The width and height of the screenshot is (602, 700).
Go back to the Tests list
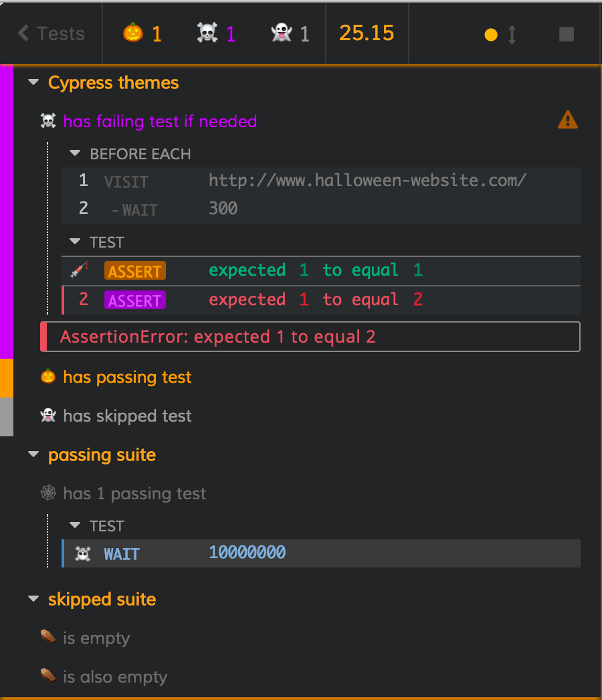point(52,33)
